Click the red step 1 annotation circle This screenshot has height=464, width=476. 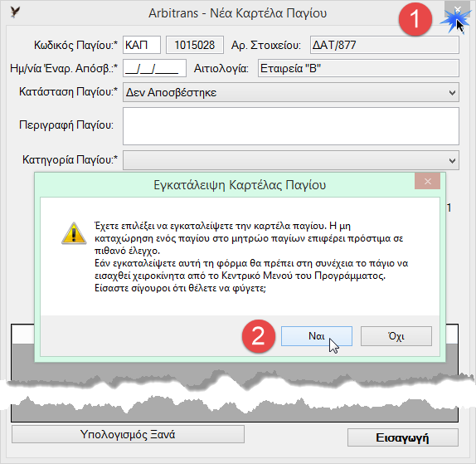point(415,19)
